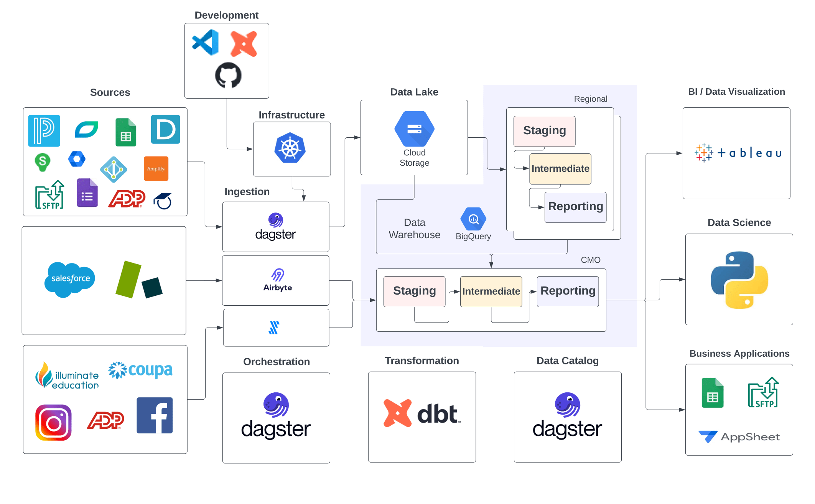Select the GitHub logo in Development
Viewport: 815px width, 504px height.
[x=228, y=75]
